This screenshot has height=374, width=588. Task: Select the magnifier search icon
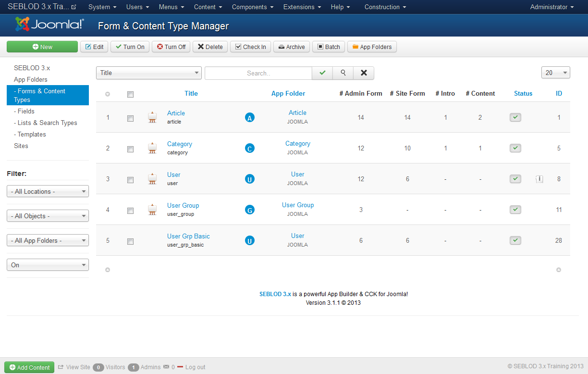343,73
